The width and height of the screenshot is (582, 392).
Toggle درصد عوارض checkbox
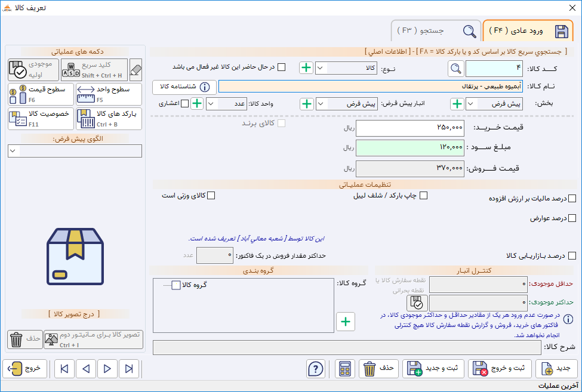(572, 218)
